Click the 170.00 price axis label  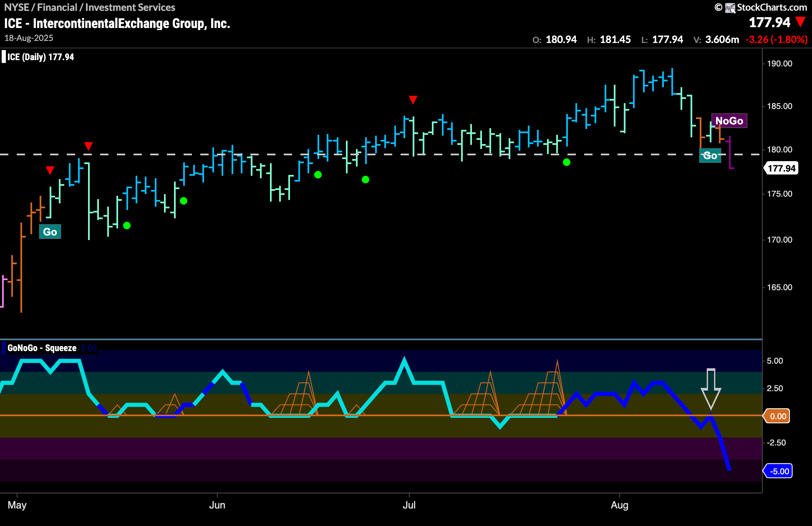pyautogui.click(x=779, y=240)
